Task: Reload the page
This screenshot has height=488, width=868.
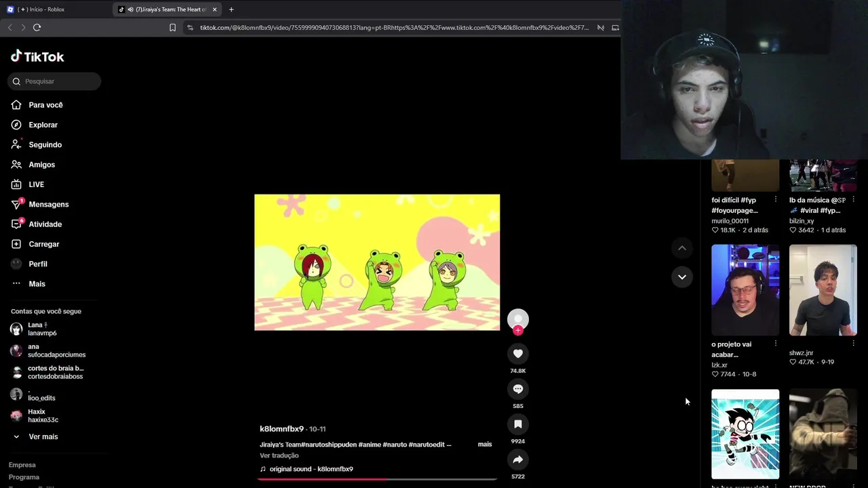Action: 37,27
